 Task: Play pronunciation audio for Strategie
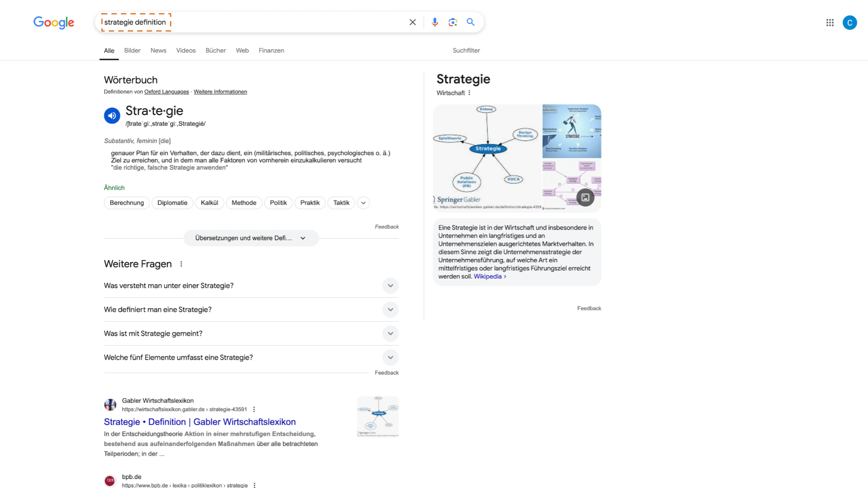click(112, 116)
